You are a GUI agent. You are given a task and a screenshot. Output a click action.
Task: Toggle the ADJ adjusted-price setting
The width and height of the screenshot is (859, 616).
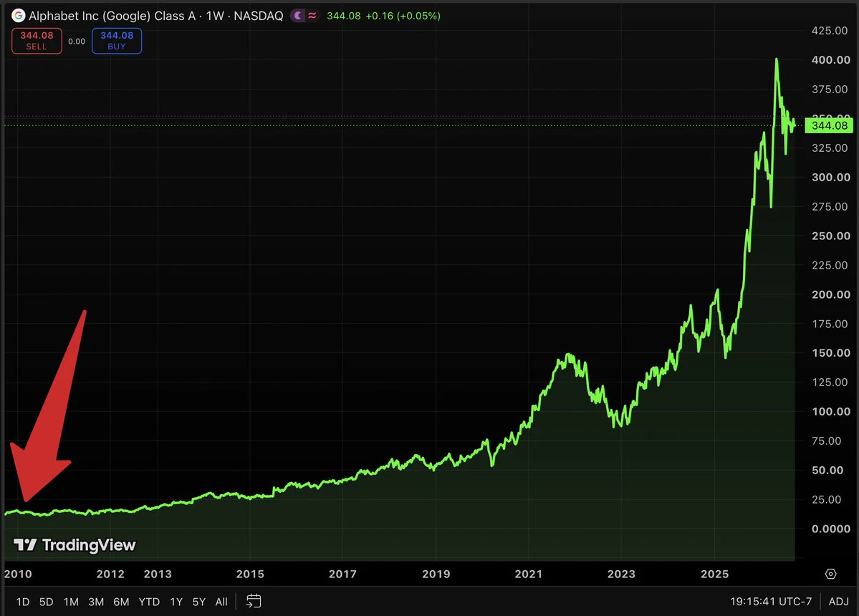tap(838, 601)
